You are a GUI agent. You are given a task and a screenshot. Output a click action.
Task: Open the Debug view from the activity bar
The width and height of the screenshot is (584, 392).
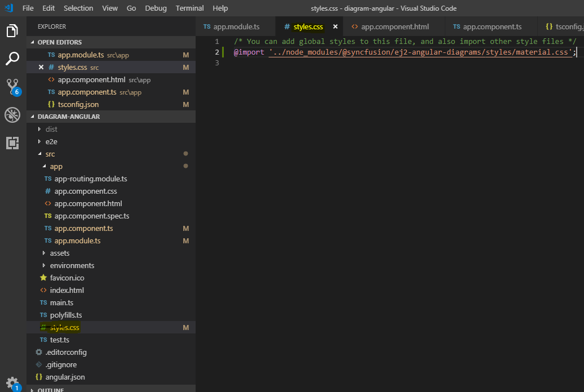click(x=12, y=115)
